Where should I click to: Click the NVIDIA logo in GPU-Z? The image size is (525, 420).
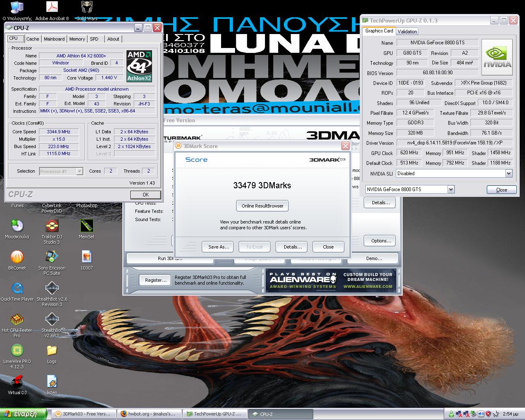point(497,57)
